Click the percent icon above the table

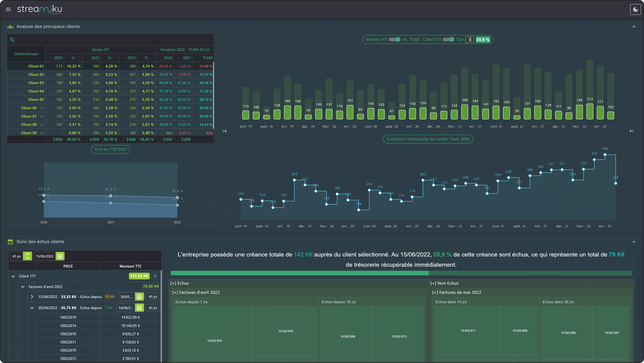(x=12, y=40)
